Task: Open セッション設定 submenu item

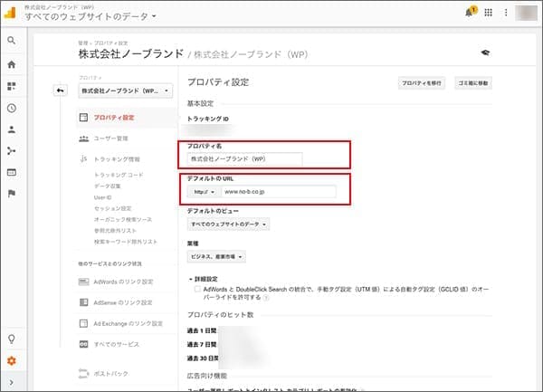Action: pos(112,208)
